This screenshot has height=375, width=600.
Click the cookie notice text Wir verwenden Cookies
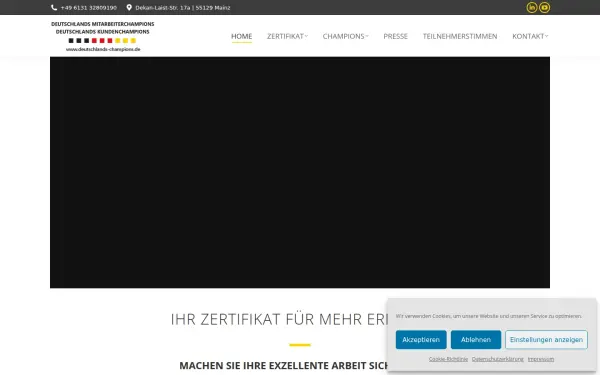coord(489,316)
